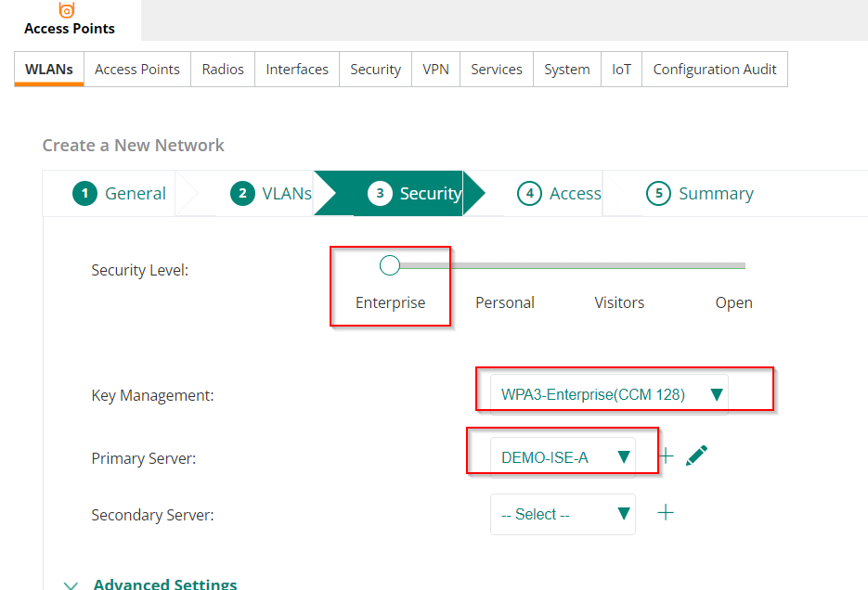The width and height of the screenshot is (868, 590).
Task: Add a secondary server with plus icon
Action: [666, 513]
